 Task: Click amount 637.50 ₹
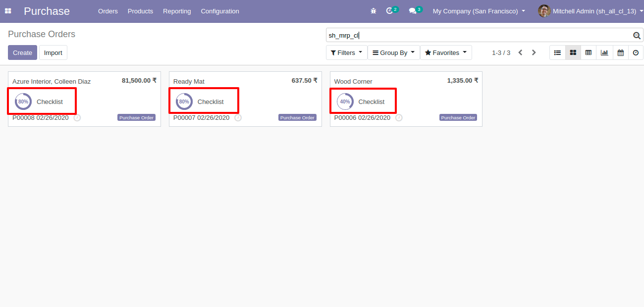pyautogui.click(x=305, y=80)
